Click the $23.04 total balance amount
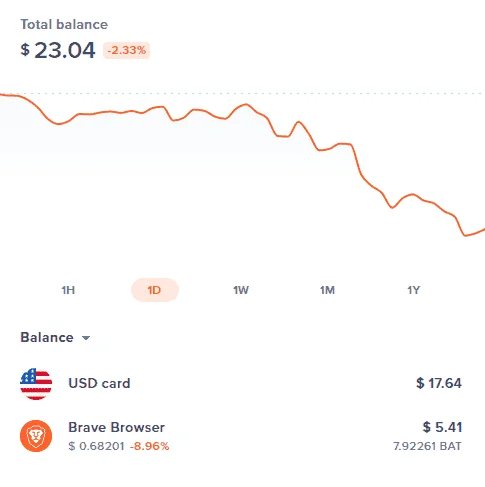 click(58, 51)
